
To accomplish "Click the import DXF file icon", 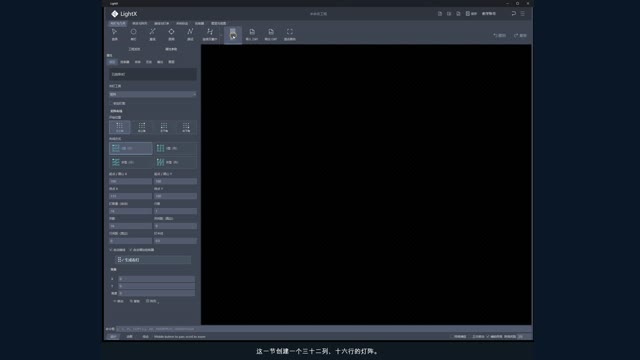I will pyautogui.click(x=252, y=34).
